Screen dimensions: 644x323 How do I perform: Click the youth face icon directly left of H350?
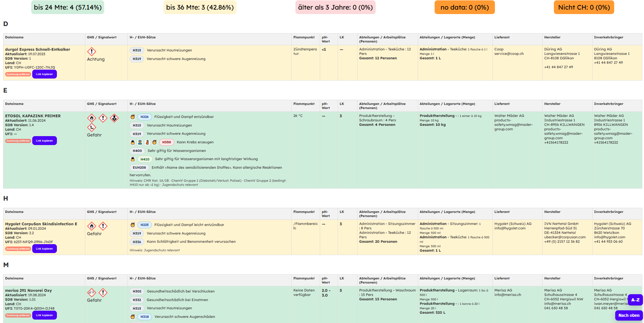tap(155, 142)
